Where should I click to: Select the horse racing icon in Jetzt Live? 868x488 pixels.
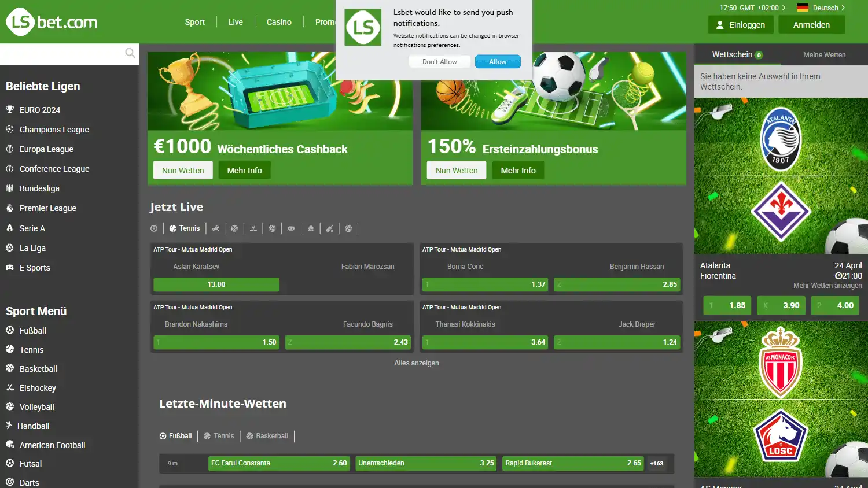(x=215, y=228)
